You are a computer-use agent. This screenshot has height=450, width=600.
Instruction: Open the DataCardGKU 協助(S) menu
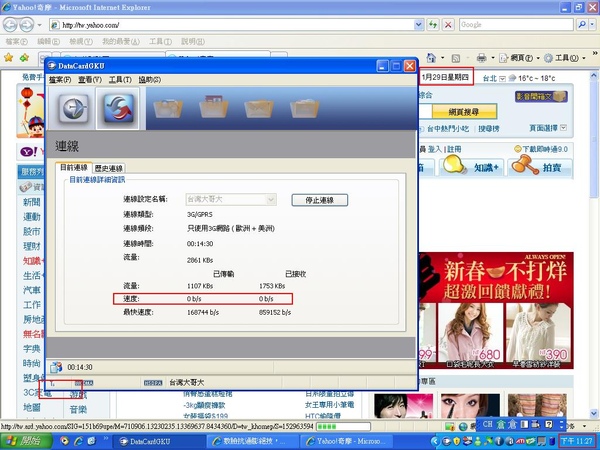(x=150, y=80)
